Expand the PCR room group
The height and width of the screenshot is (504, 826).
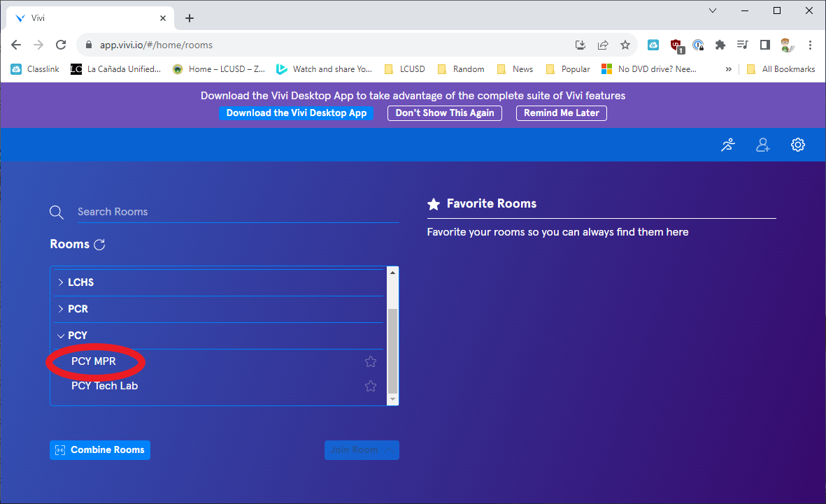219,309
